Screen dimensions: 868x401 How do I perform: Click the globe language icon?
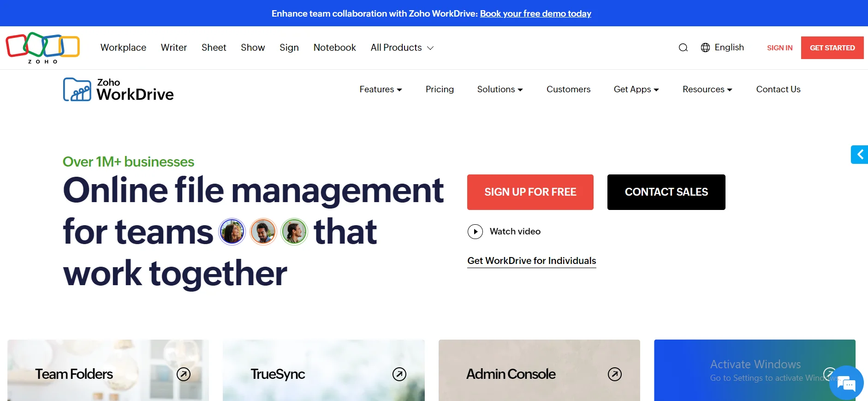coord(705,48)
